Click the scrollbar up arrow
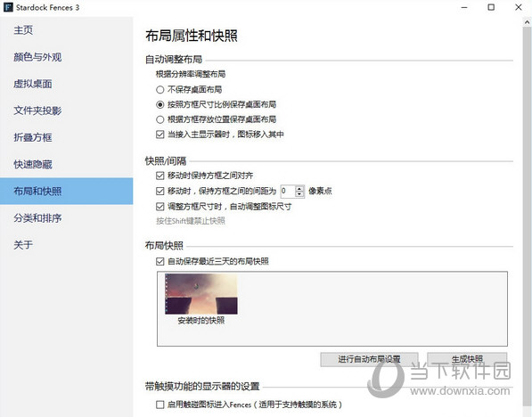The image size is (532, 417). [527, 22]
